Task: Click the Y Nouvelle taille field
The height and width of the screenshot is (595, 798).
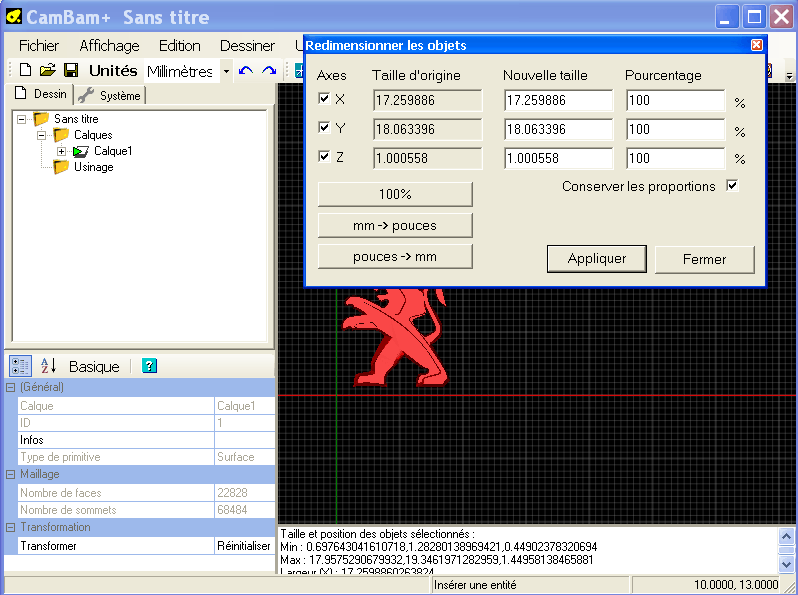Action: (x=558, y=129)
